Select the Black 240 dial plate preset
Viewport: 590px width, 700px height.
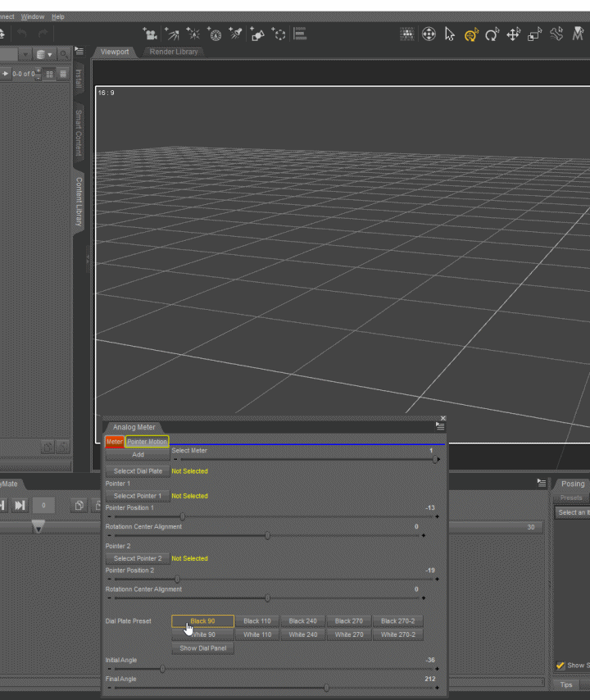[302, 621]
